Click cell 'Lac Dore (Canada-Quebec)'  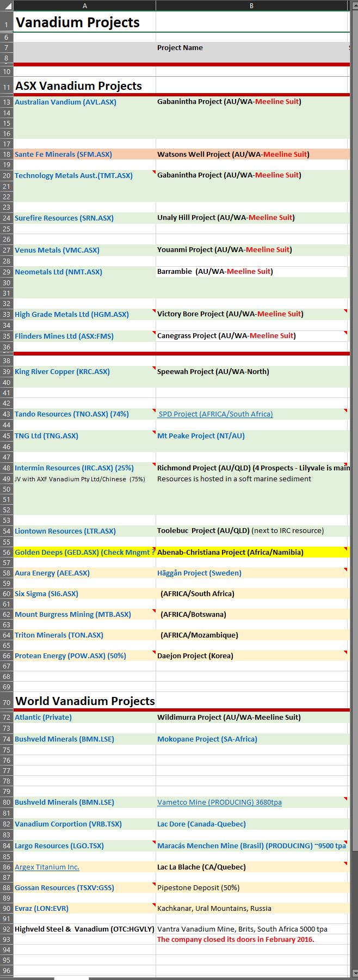coord(252,824)
